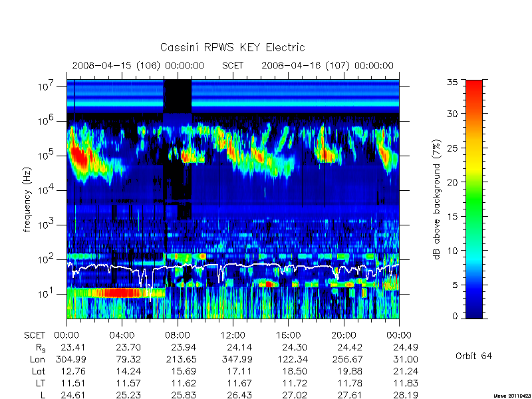Click the Rs value 23.94

tap(184, 347)
